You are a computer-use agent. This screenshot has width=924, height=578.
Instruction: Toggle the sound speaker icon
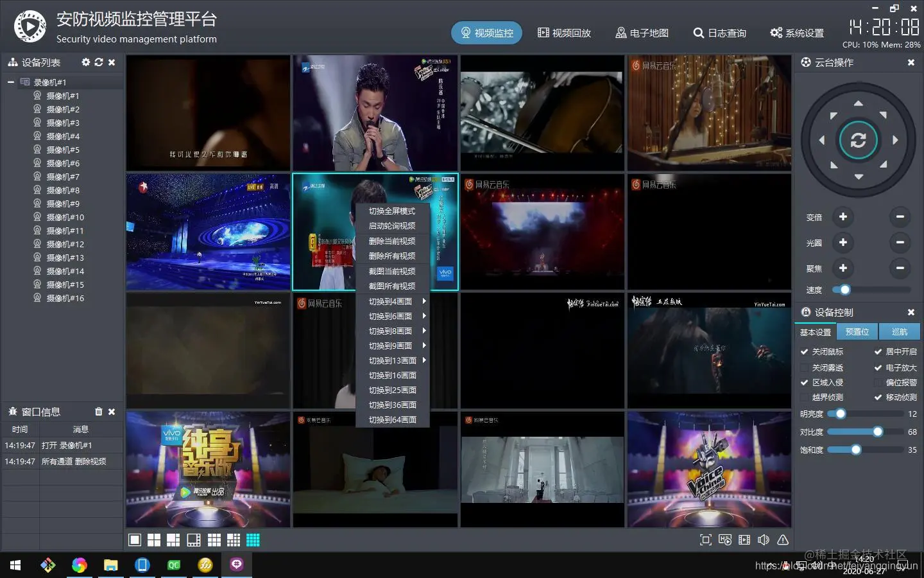coord(764,540)
